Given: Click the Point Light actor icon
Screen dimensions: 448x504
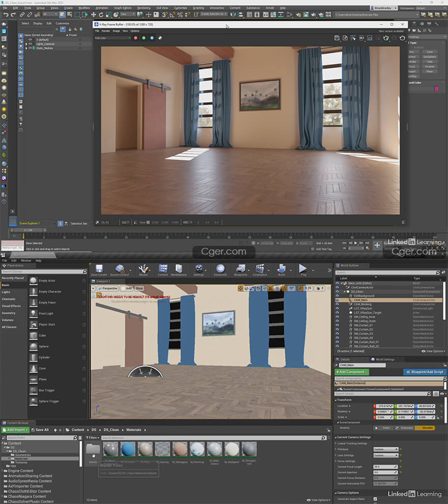Looking at the screenshot, I should tap(34, 314).
